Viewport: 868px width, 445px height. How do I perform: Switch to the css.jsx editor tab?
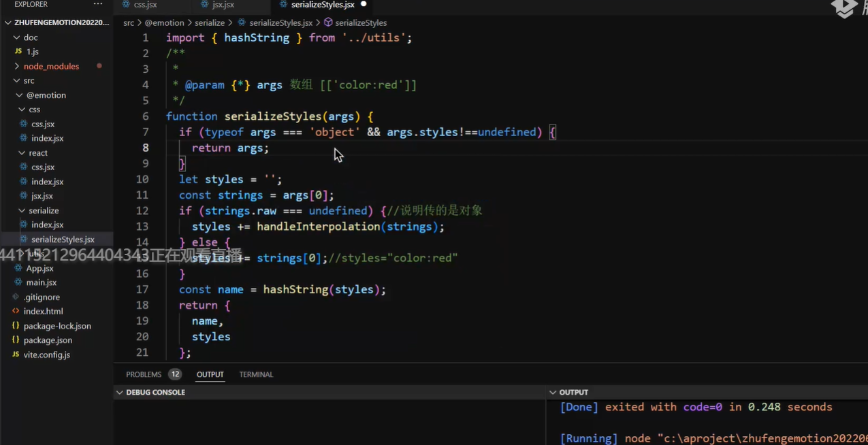click(x=145, y=5)
